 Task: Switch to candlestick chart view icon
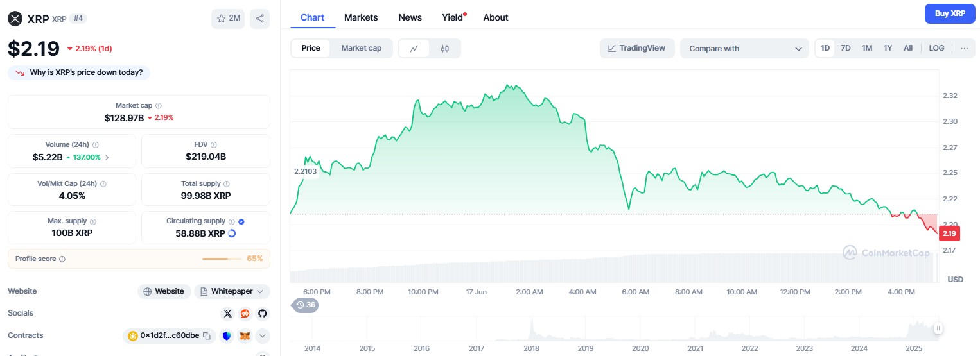(444, 48)
